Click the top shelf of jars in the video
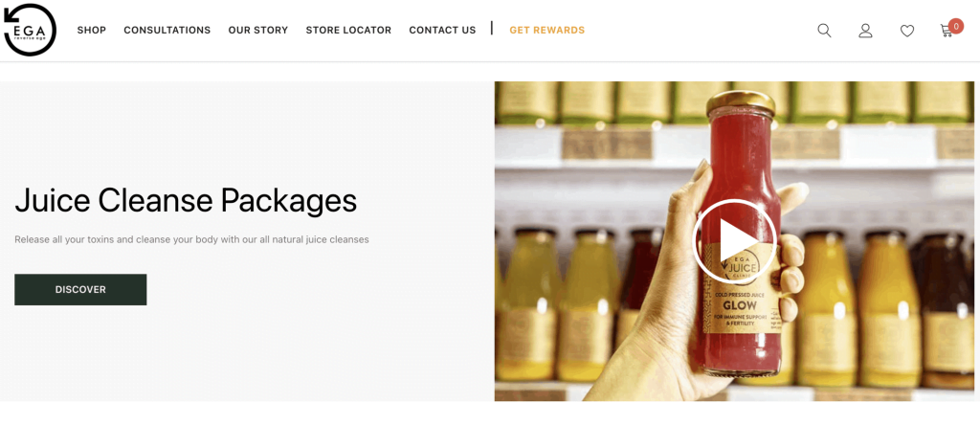Screen dimensions: 980x425 734,103
